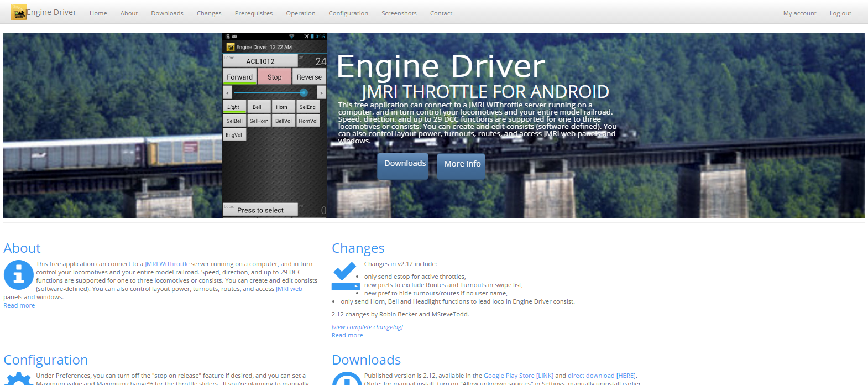868x385 pixels.
Task: Open the Downloads section heading
Action: tap(367, 360)
